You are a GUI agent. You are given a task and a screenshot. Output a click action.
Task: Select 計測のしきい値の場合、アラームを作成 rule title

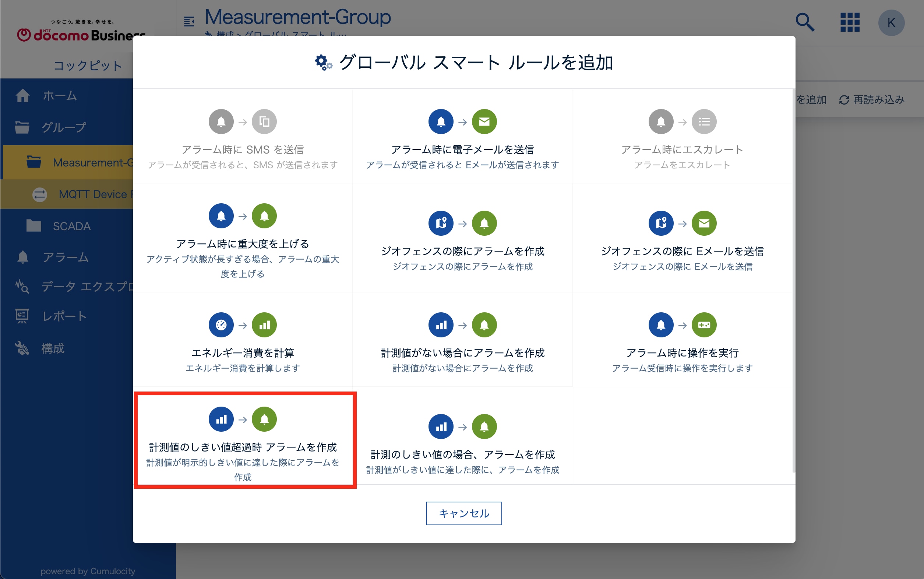coord(462,454)
